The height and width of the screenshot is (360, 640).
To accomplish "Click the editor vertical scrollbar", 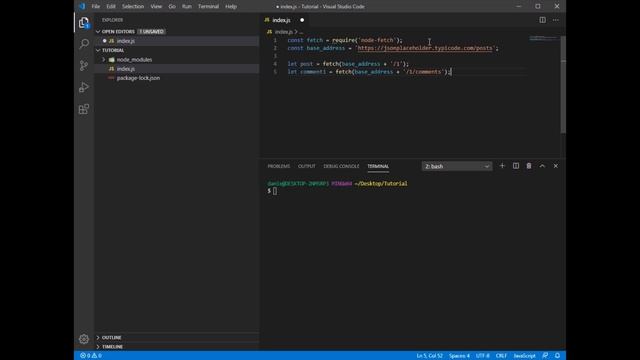I will (x=563, y=85).
